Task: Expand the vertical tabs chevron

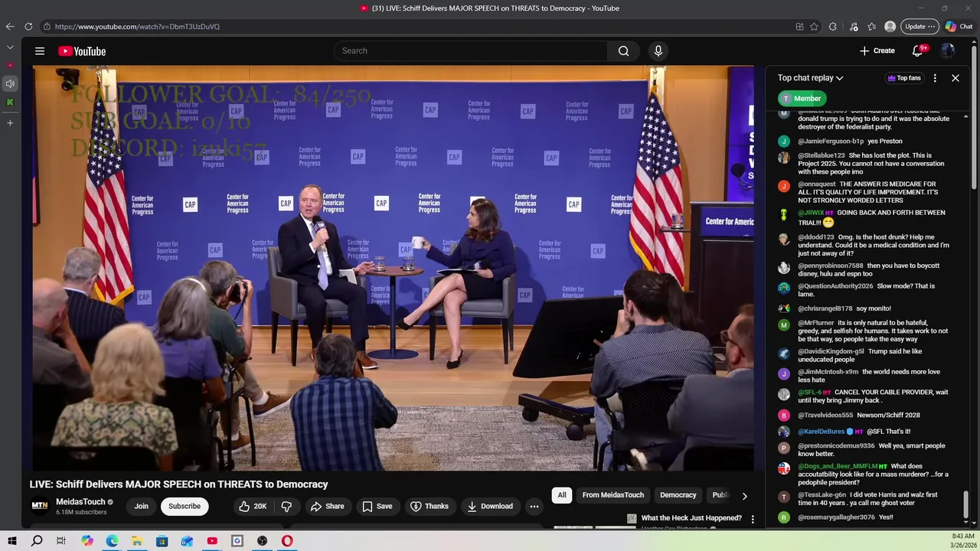Action: 10,47
